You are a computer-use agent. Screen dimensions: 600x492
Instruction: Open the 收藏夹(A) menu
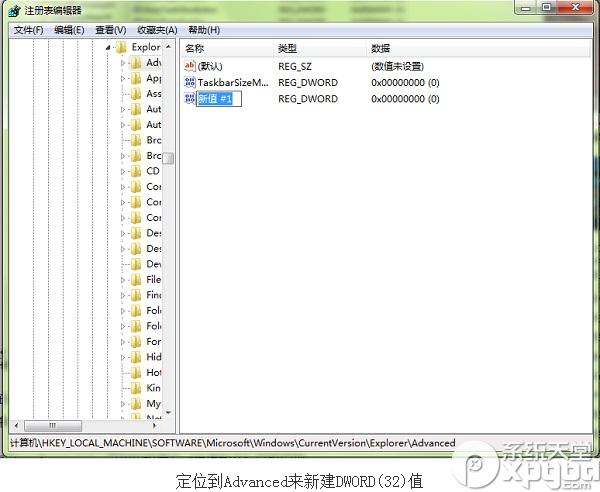tap(156, 30)
